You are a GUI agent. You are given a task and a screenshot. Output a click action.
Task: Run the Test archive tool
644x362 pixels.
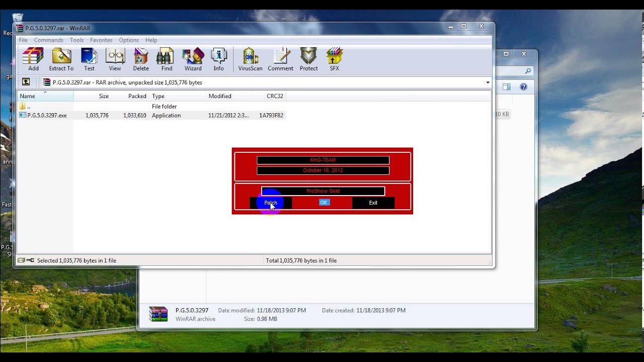tap(89, 59)
